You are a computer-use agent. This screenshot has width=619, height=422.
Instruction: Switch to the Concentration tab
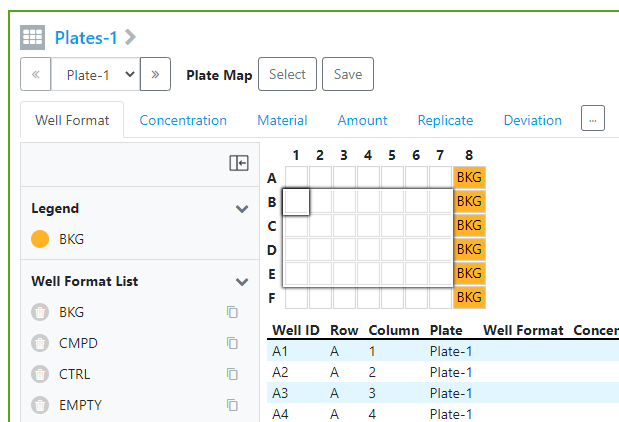coord(183,120)
